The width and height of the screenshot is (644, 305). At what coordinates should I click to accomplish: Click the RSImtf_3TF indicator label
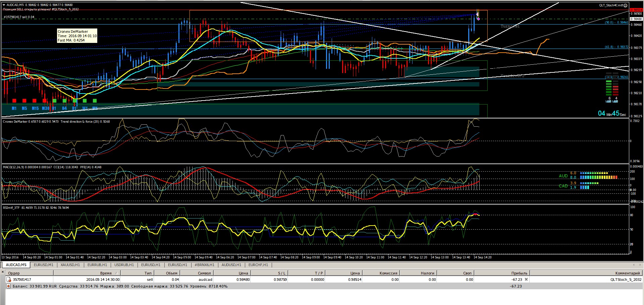pos(11,208)
